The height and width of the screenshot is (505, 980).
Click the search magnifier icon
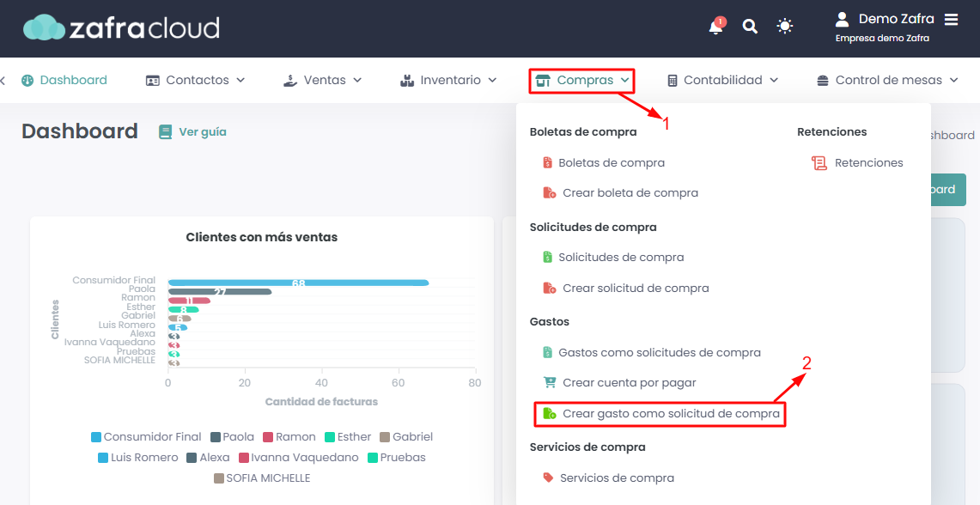(x=750, y=27)
